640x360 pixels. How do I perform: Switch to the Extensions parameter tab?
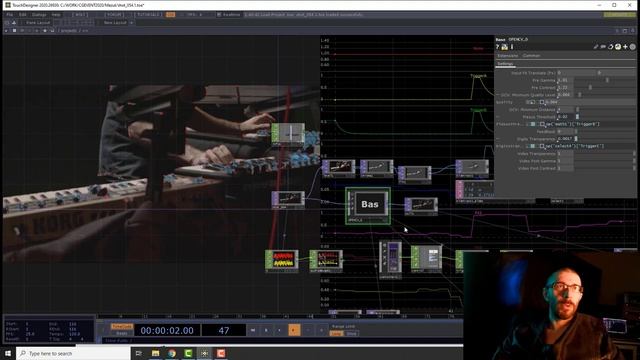tap(507, 56)
